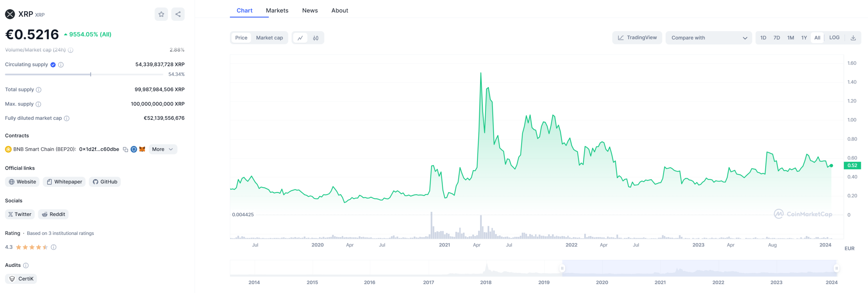Toggle LOG scale on chart
This screenshot has height=293, width=868.
tap(834, 38)
